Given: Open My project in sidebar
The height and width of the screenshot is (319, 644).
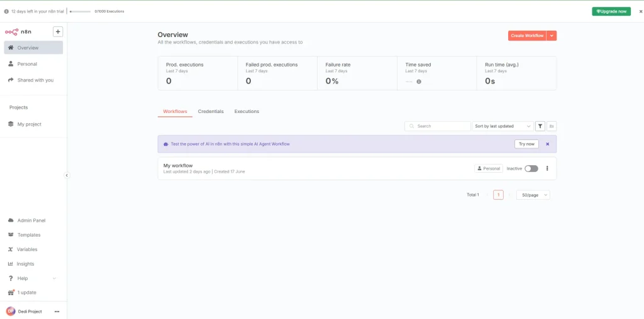Looking at the screenshot, I should (33, 124).
